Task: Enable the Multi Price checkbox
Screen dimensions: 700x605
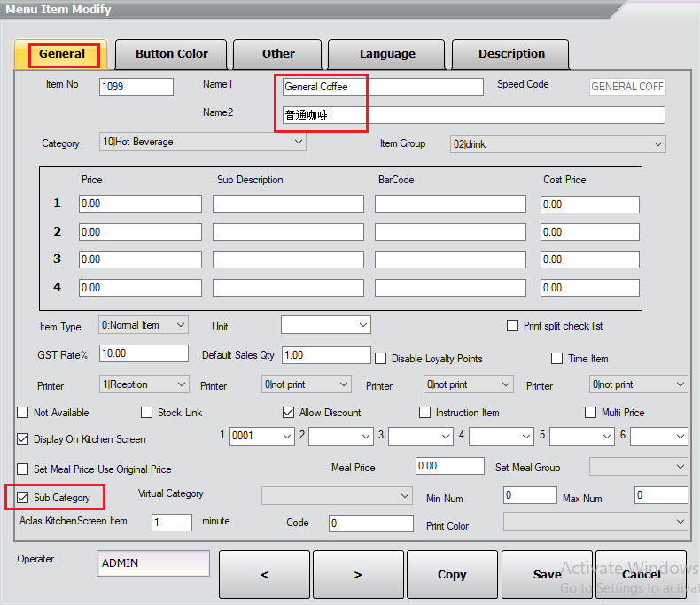Action: [x=591, y=413]
